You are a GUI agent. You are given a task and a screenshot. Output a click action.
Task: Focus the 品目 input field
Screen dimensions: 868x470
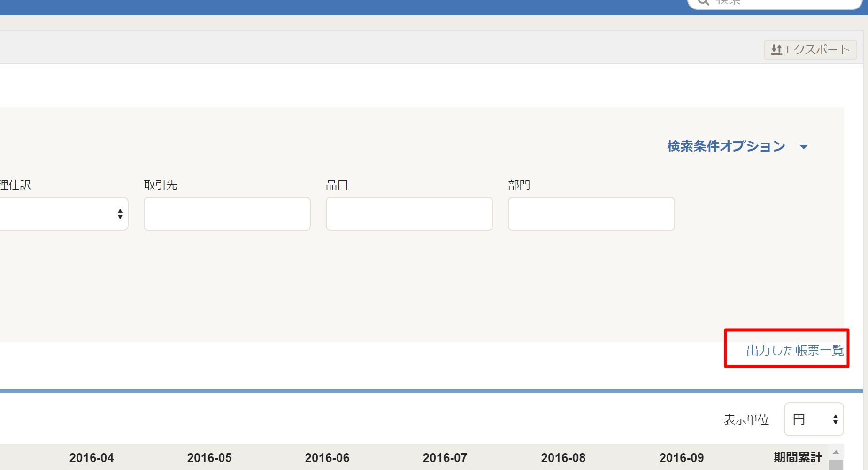pyautogui.click(x=409, y=214)
